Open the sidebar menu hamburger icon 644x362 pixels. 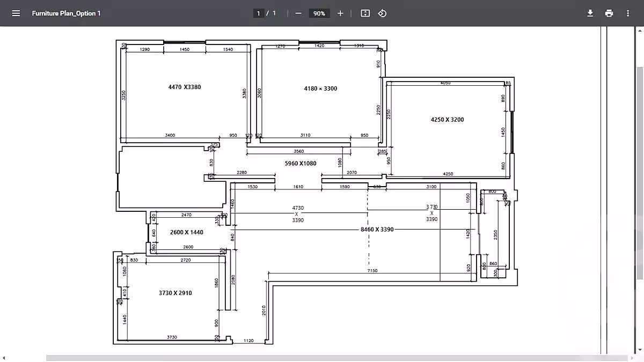(16, 13)
